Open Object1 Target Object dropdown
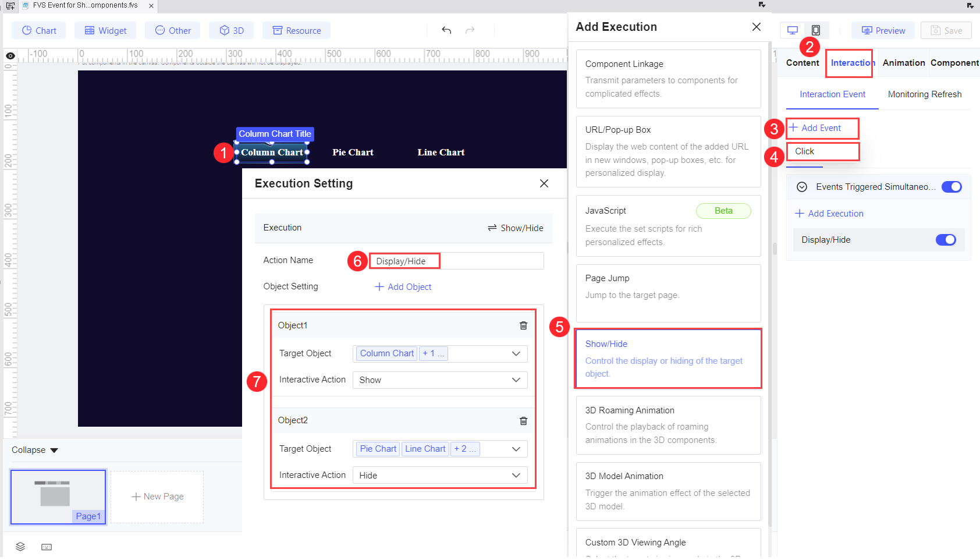980x560 pixels. coord(440,353)
